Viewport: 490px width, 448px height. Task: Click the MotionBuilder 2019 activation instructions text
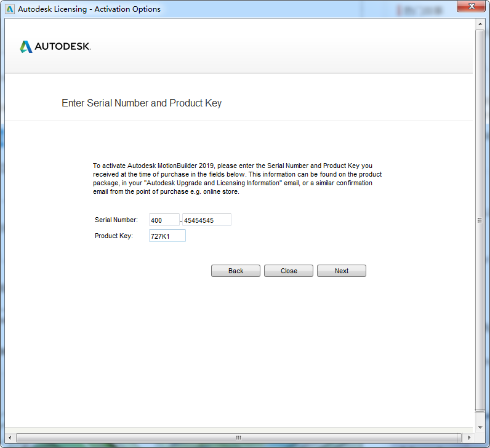point(237,178)
